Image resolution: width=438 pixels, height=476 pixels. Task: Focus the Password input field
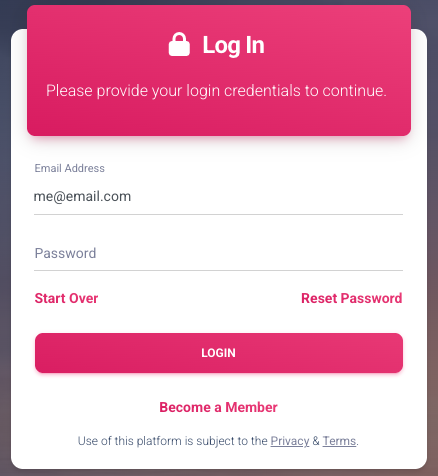(219, 253)
